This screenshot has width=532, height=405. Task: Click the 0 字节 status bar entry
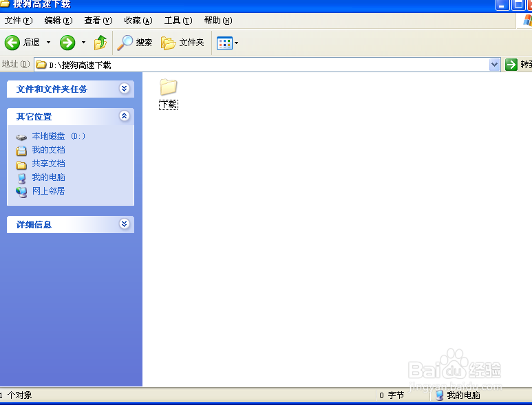point(392,395)
